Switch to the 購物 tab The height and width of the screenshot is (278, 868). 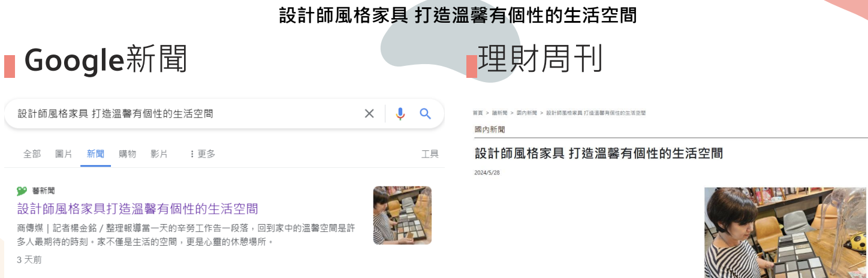128,154
